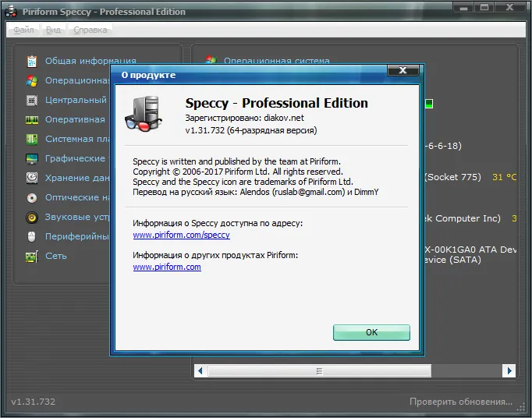
Task: Select the Хранение данных hard drive icon
Action: pyautogui.click(x=32, y=178)
